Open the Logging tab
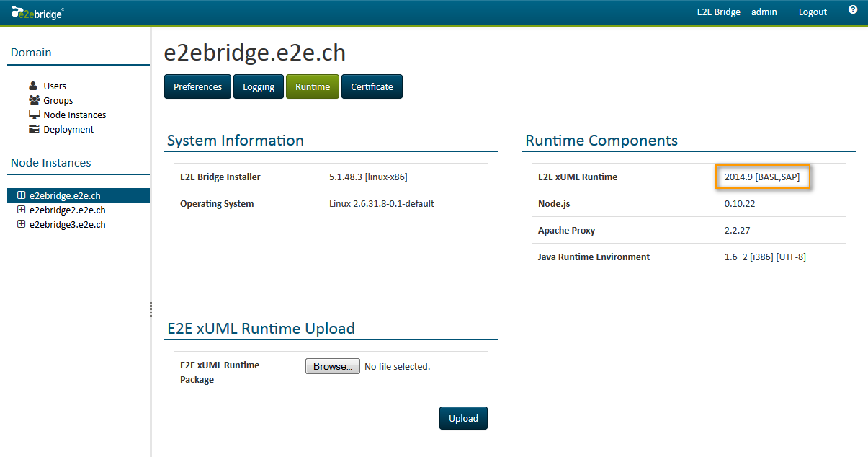 (259, 86)
